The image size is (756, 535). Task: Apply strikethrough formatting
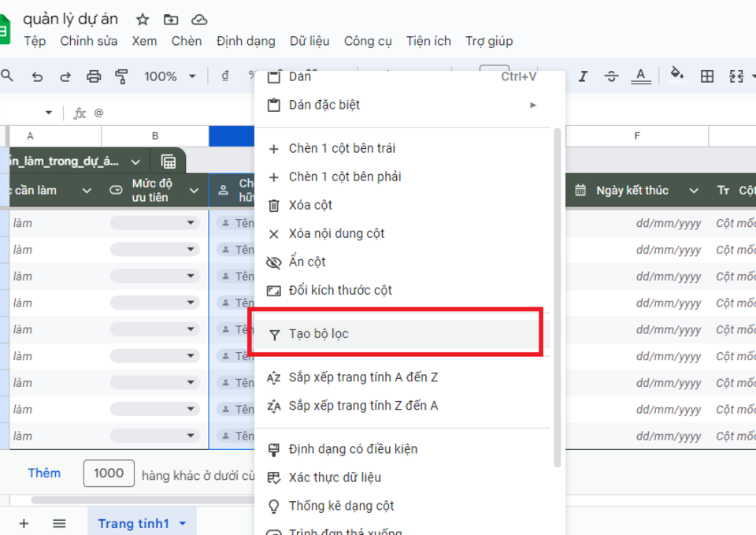pos(611,76)
